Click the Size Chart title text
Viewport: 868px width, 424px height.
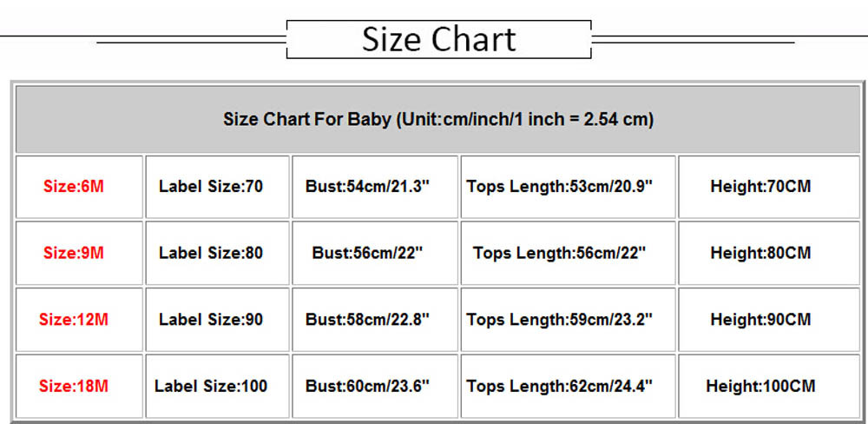438,39
